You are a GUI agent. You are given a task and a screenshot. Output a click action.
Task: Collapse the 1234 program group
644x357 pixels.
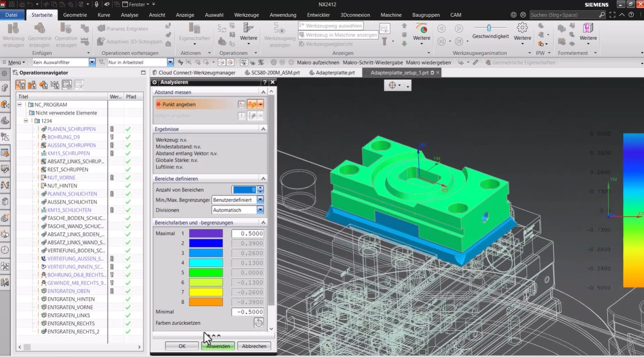(x=26, y=121)
